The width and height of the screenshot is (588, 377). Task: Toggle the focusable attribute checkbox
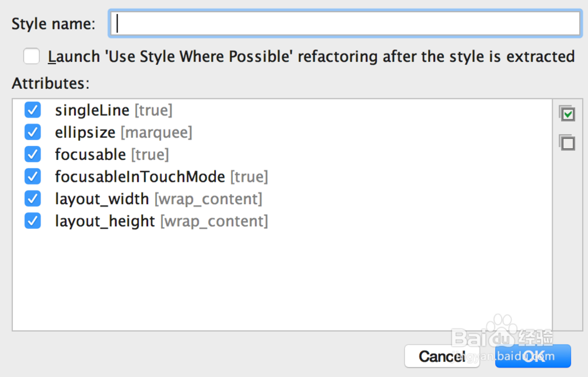(x=33, y=154)
